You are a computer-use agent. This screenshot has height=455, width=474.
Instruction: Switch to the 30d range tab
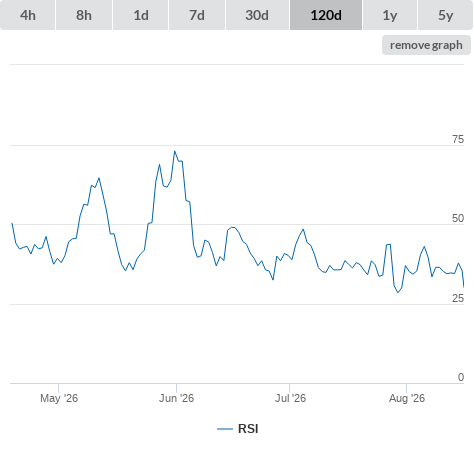click(257, 15)
